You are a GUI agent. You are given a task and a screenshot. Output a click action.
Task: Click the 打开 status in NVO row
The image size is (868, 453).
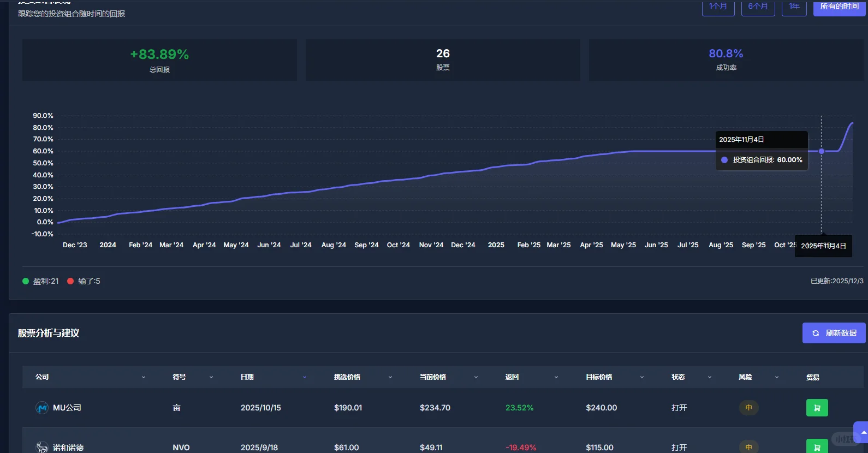[679, 448]
